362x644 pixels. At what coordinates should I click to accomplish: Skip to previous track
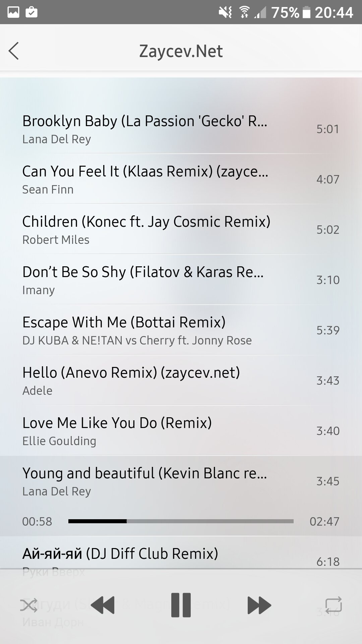[x=103, y=605]
